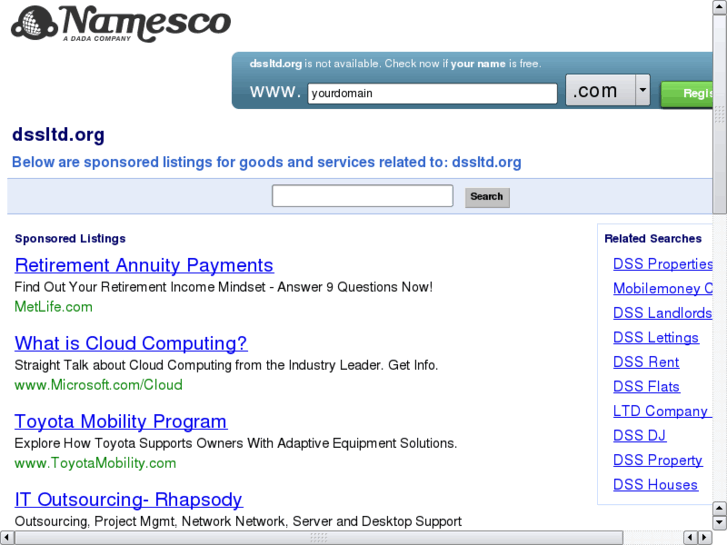Click the yourdomain text field
Image resolution: width=727 pixels, height=545 pixels.
(432, 93)
